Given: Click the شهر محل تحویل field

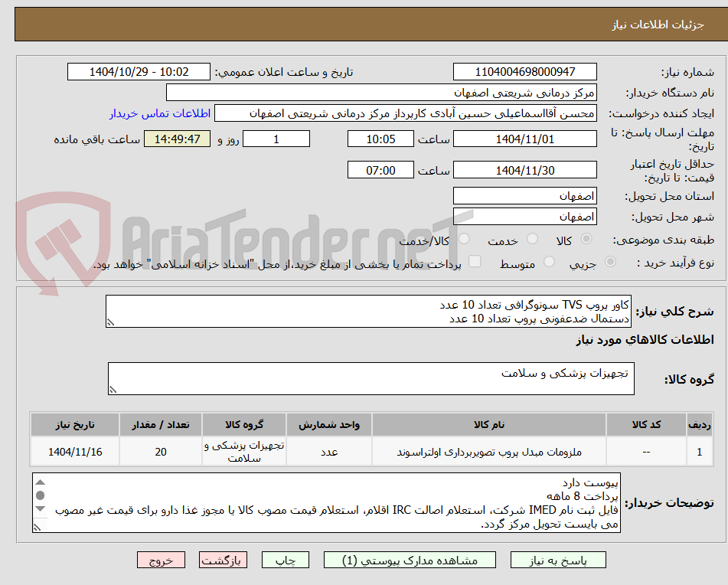Looking at the screenshot, I should 524,217.
